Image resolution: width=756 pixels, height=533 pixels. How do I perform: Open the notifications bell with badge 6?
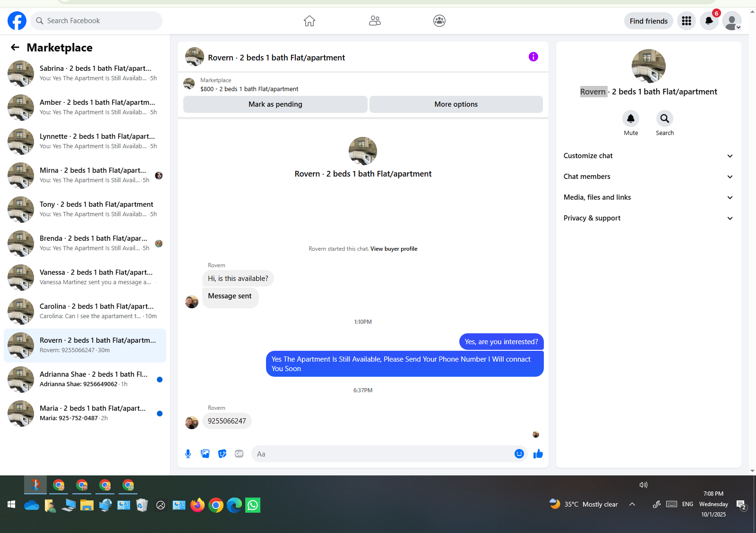(709, 21)
